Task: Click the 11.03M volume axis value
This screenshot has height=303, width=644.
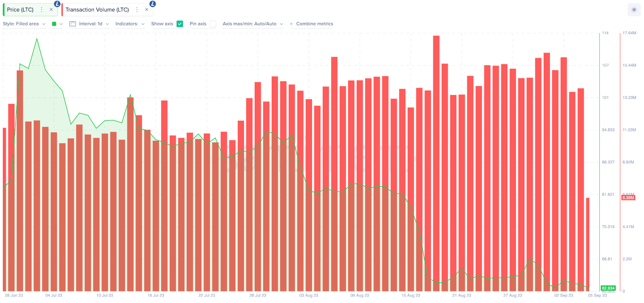Action: coord(630,130)
